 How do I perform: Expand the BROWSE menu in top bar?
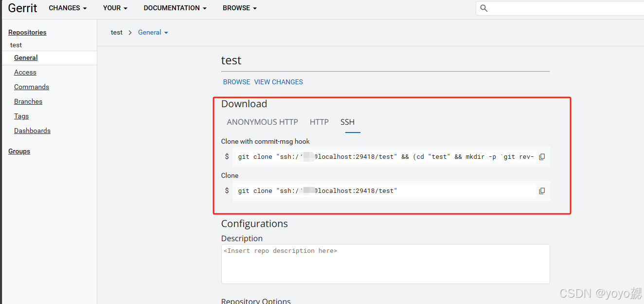tap(240, 8)
